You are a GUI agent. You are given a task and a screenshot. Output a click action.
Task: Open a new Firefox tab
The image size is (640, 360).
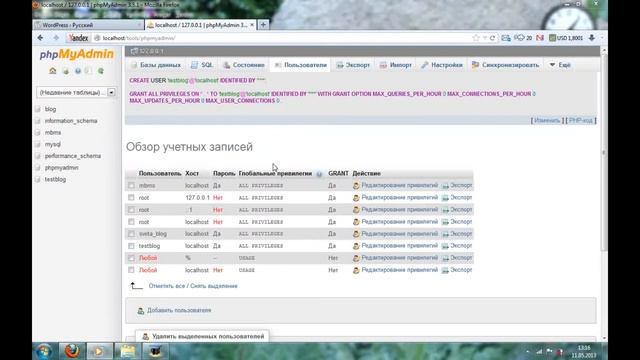pos(263,25)
